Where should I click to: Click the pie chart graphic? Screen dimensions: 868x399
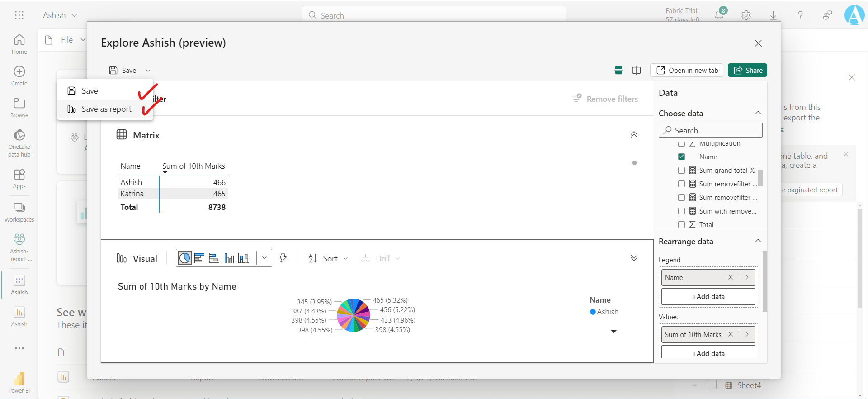tap(354, 315)
